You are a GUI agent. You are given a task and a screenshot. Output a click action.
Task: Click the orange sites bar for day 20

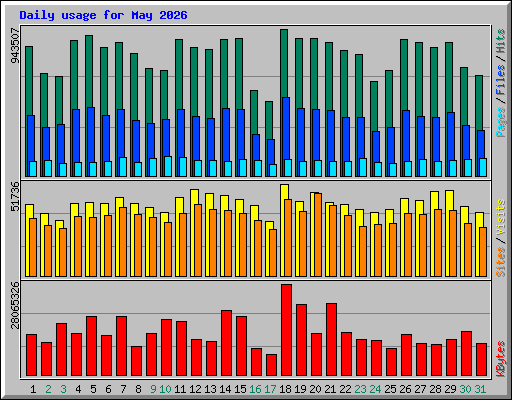tap(318, 235)
